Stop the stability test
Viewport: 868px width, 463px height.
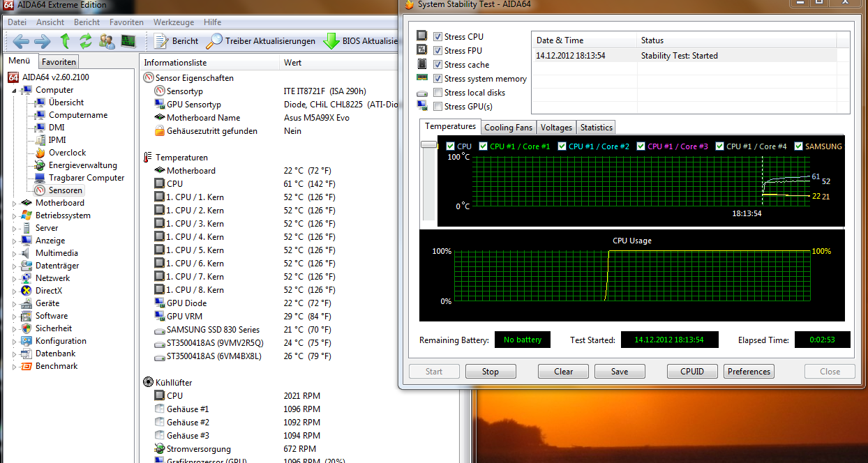coord(491,372)
